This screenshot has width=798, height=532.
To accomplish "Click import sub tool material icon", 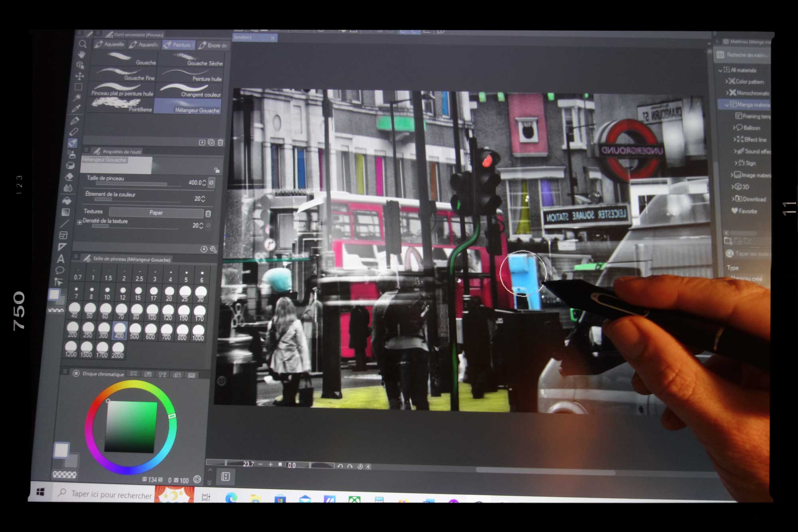I will pos(202,142).
